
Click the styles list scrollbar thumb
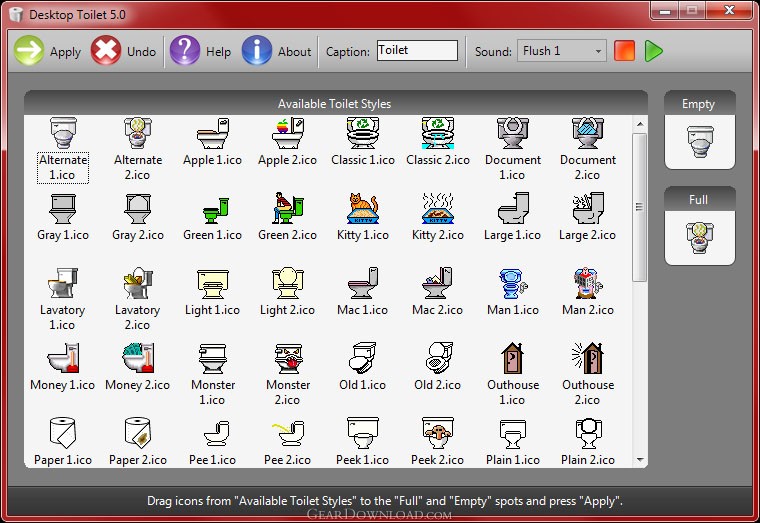point(640,207)
